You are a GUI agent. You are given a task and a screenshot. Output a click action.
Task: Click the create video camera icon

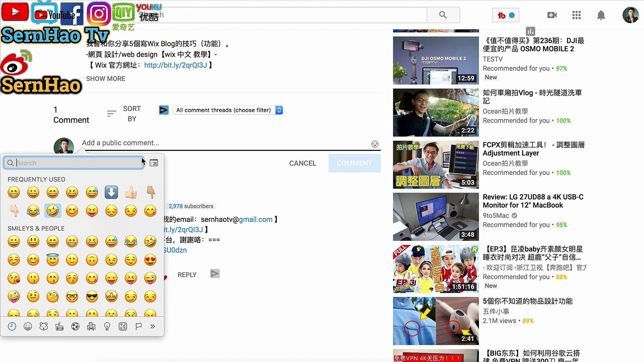pos(552,15)
